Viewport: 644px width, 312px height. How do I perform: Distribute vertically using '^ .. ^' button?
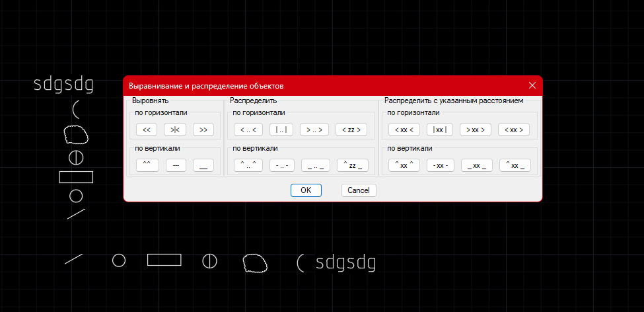click(x=248, y=165)
